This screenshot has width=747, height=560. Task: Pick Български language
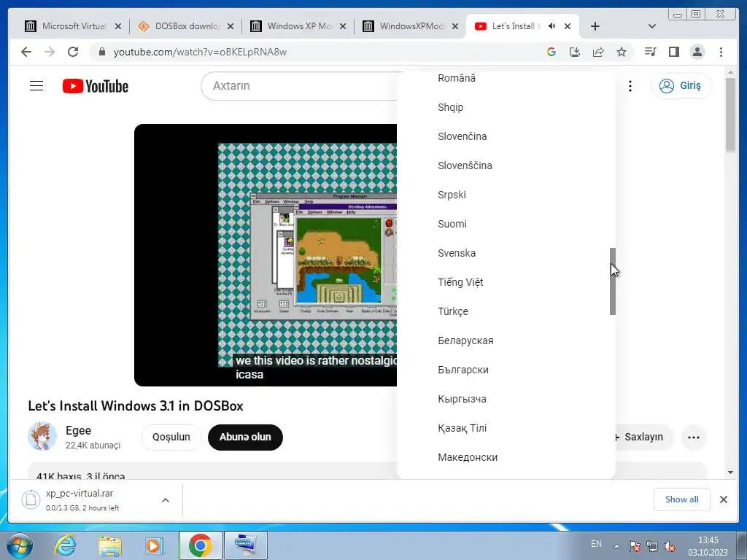point(506,370)
